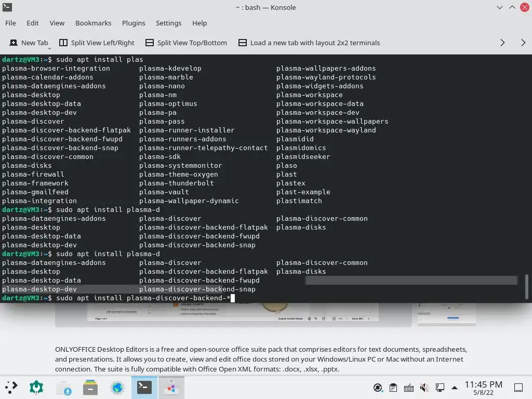Click the terminal command prompt line

[x=118, y=298]
